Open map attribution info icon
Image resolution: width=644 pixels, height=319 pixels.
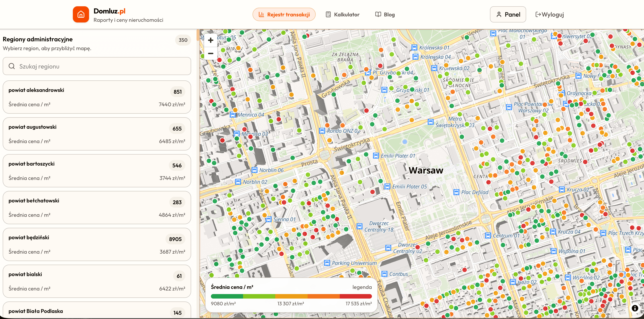tap(635, 308)
